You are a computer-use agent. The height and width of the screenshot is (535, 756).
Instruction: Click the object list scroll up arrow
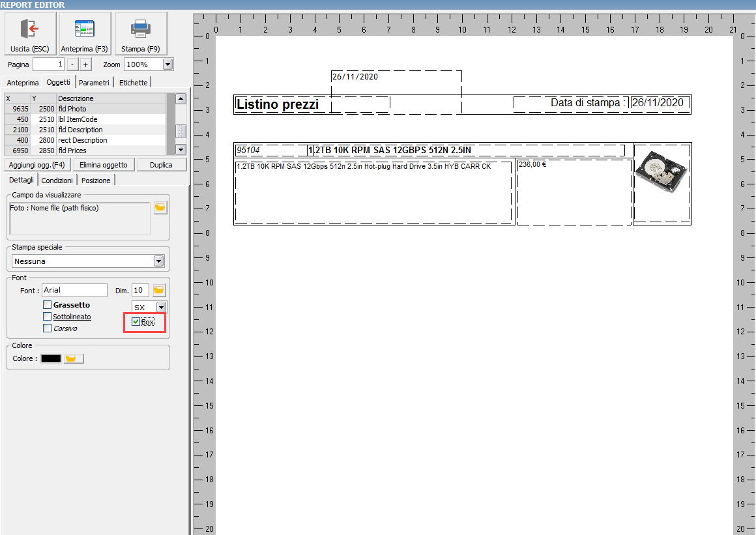point(181,98)
